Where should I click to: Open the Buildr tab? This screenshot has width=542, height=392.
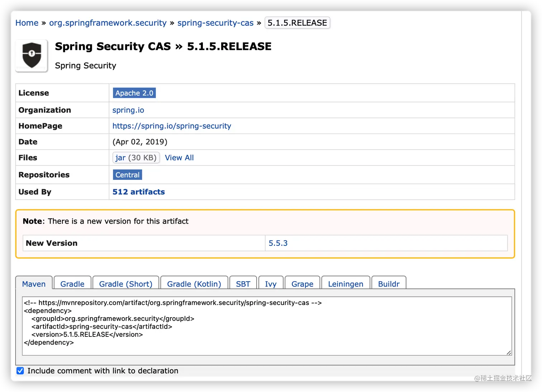(x=389, y=284)
